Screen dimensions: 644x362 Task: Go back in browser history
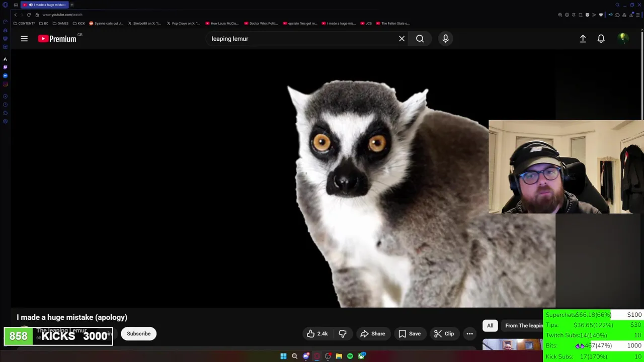pyautogui.click(x=15, y=15)
